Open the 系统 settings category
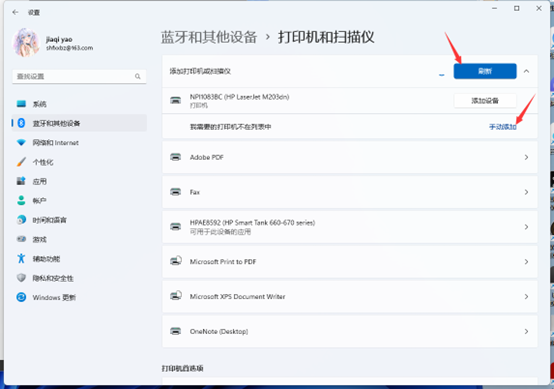The width and height of the screenshot is (554, 389). [x=79, y=104]
